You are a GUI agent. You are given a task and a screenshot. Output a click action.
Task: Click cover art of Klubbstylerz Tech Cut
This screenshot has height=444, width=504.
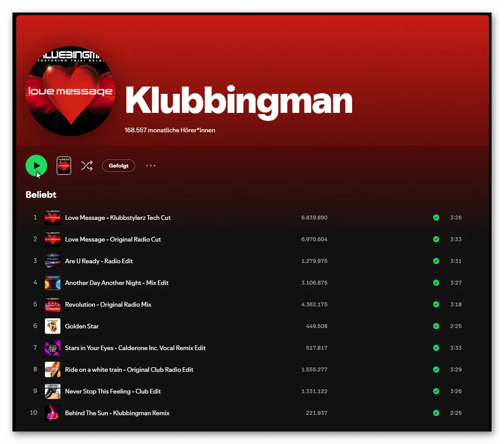(x=52, y=217)
